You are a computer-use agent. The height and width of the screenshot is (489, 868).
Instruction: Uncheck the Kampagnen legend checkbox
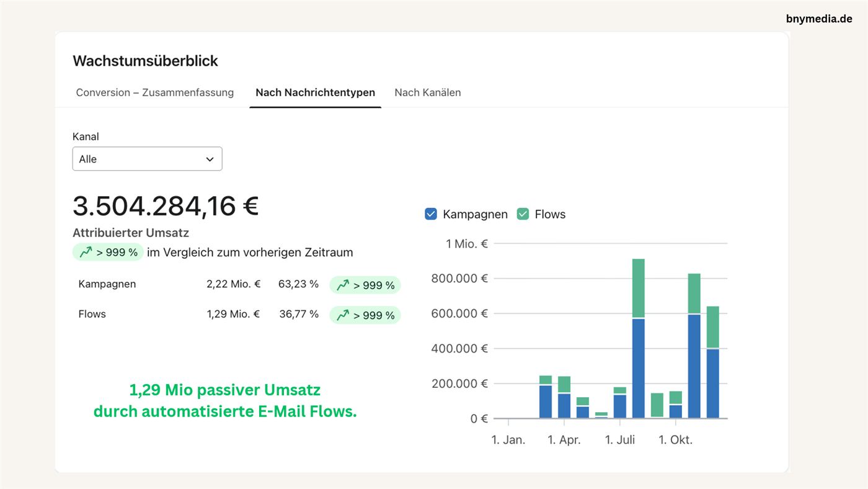[431, 214]
